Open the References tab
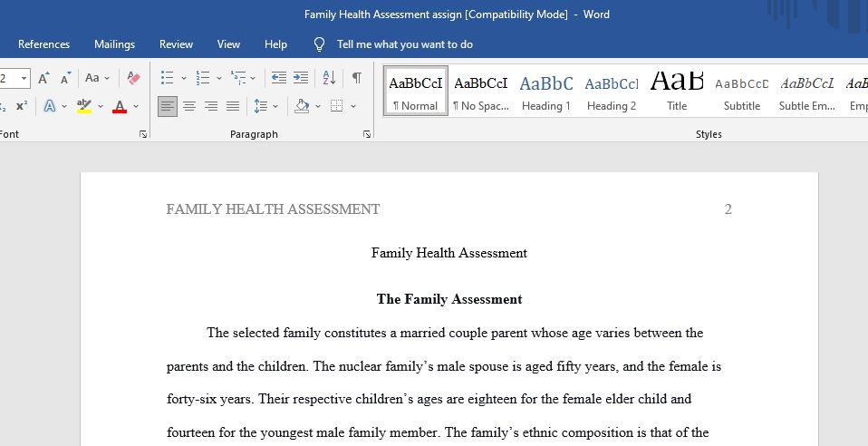Viewport: 868px width, 446px height. (43, 44)
